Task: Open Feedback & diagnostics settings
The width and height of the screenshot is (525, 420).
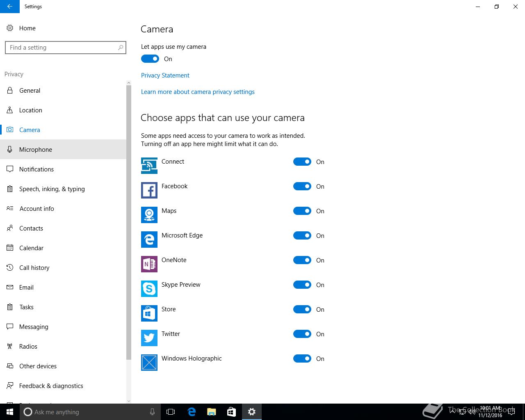Action: pyautogui.click(x=63, y=386)
